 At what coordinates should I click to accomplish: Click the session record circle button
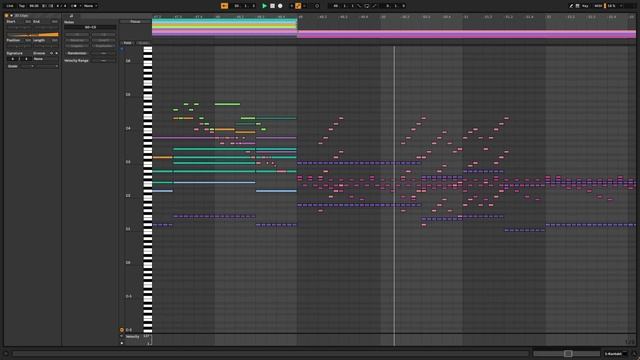[317, 6]
